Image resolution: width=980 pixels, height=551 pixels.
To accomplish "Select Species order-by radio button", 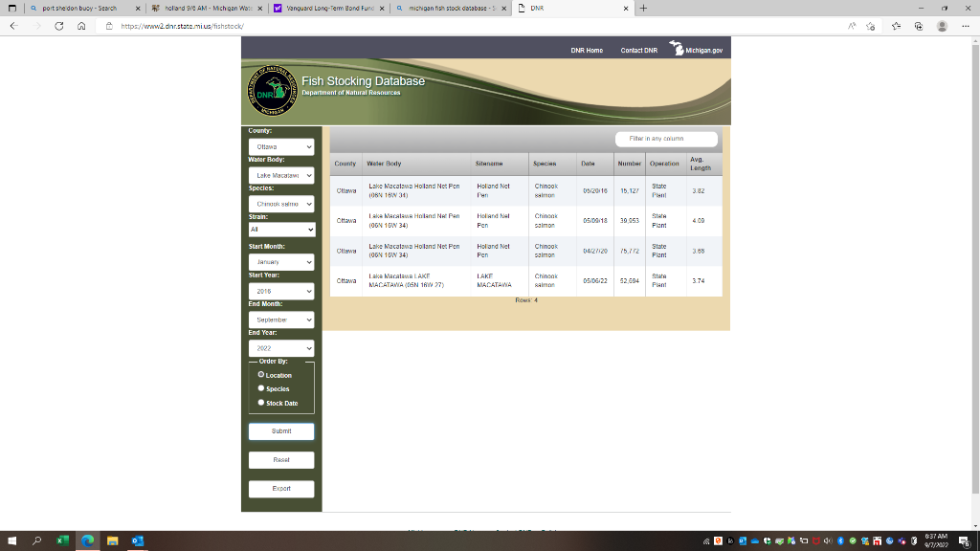I will (x=261, y=388).
